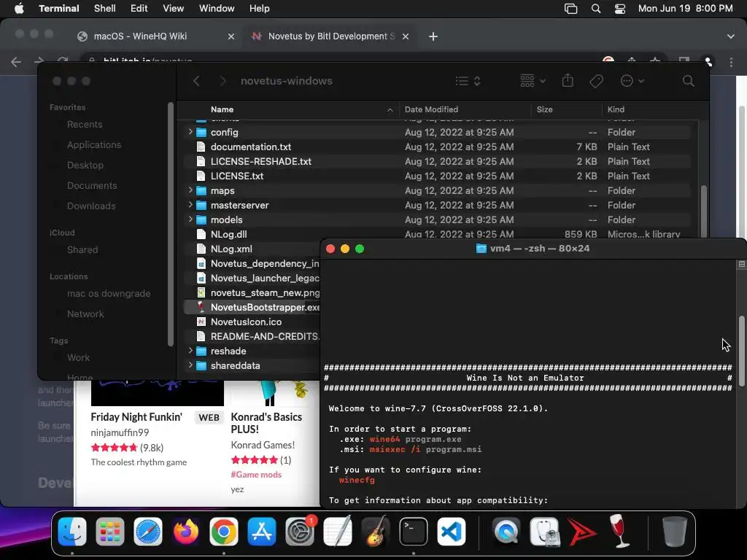This screenshot has height=560, width=747.
Task: Select mac os downgrade in sidebar
Action: [109, 293]
